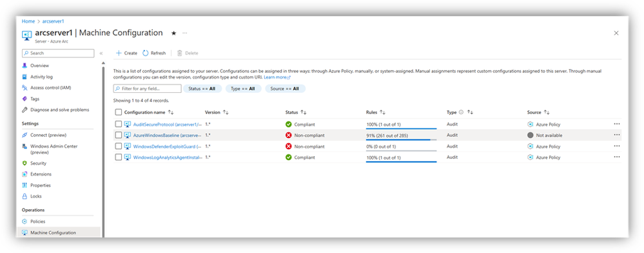This screenshot has height=253, width=644.
Task: Click the arcserver1 server icon in header
Action: (x=26, y=35)
